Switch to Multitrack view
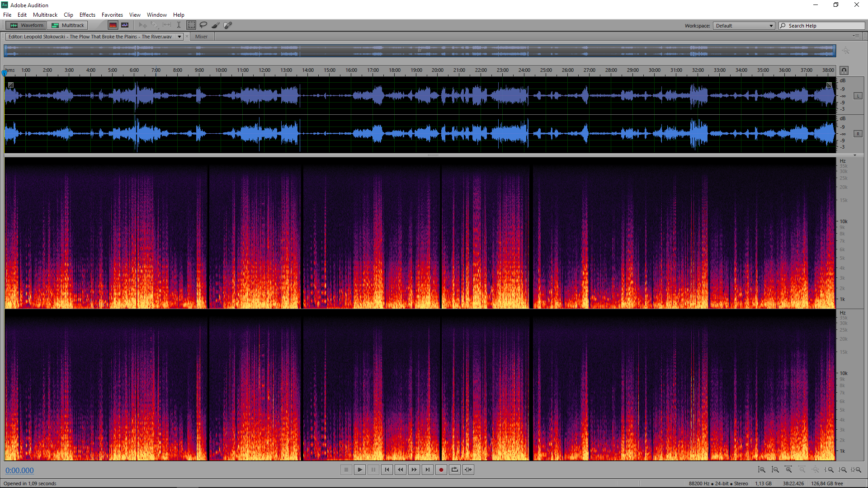This screenshot has height=488, width=868. click(x=68, y=25)
